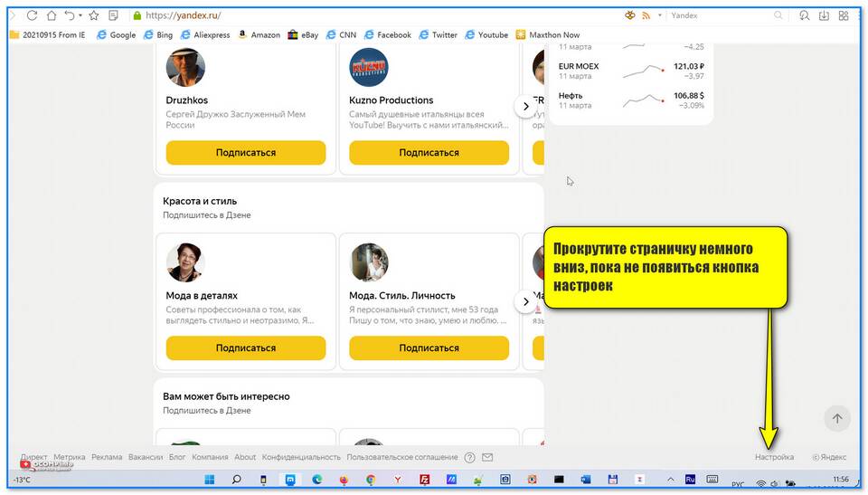Open the taskbar search magnifier

236,480
